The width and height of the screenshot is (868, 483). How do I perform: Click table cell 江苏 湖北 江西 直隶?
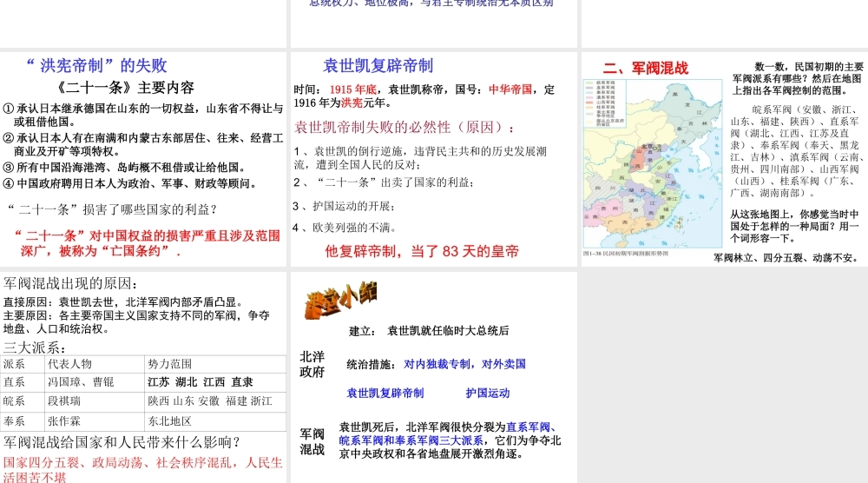tap(215, 382)
